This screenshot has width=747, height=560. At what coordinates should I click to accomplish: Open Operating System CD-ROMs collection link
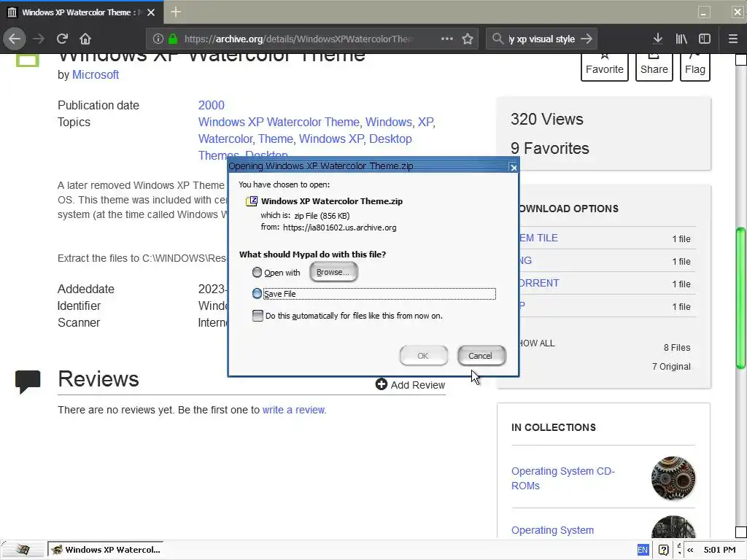coord(563,478)
